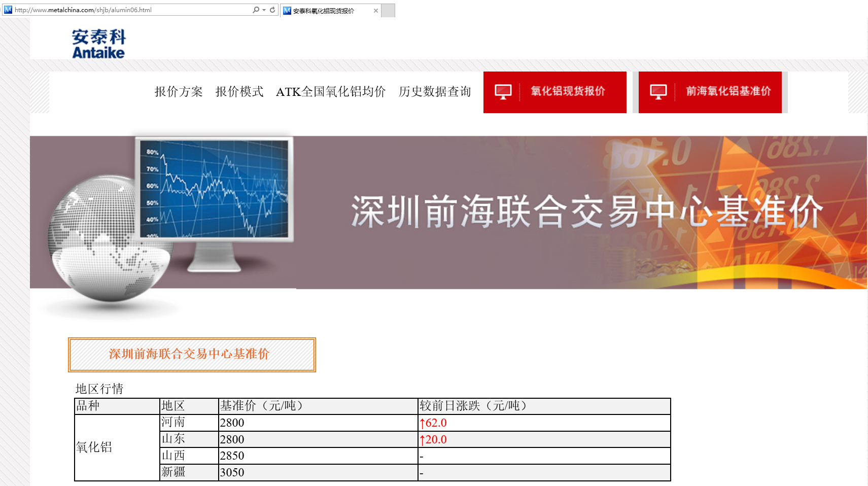Click the 深圳前海联合交易中心基准价 banner image
The image size is (868, 486).
[448, 213]
